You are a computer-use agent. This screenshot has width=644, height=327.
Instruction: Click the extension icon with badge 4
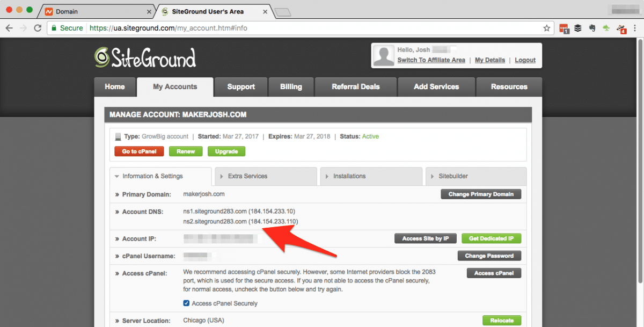(x=621, y=28)
